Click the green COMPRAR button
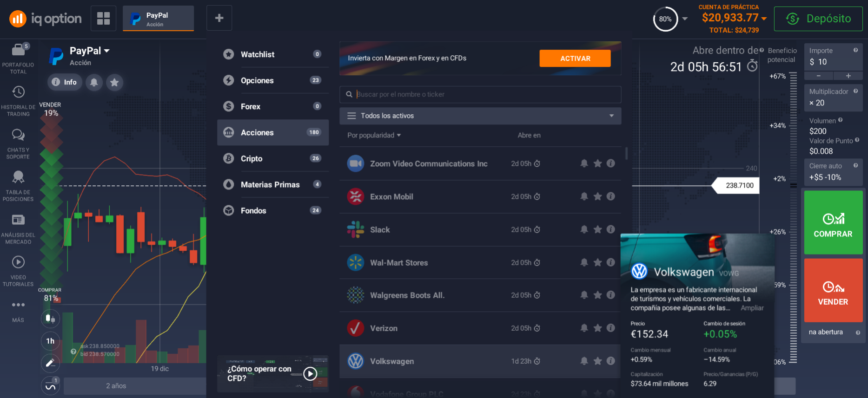Image resolution: width=868 pixels, height=398 pixels. (833, 222)
